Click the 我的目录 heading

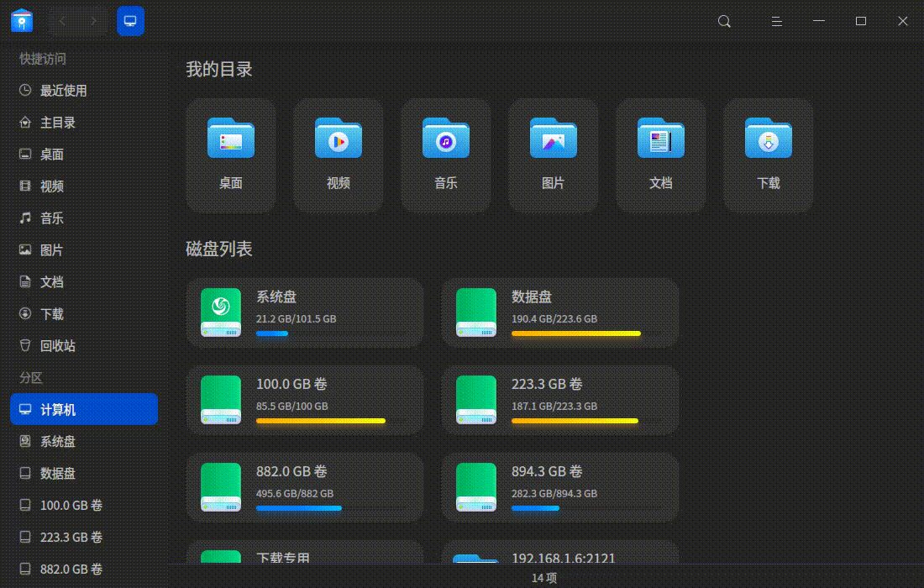(x=218, y=69)
